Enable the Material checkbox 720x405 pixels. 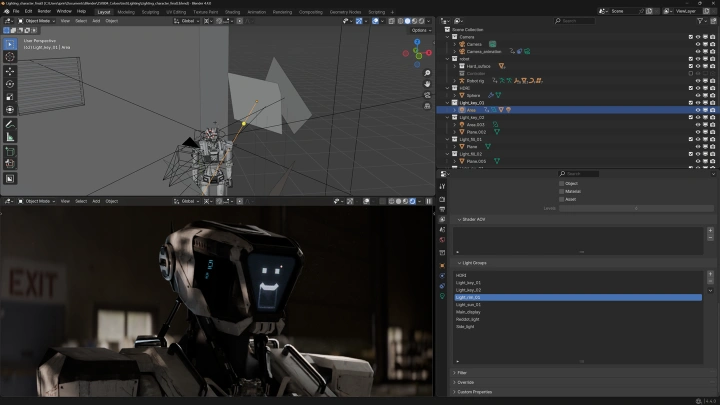(x=562, y=191)
